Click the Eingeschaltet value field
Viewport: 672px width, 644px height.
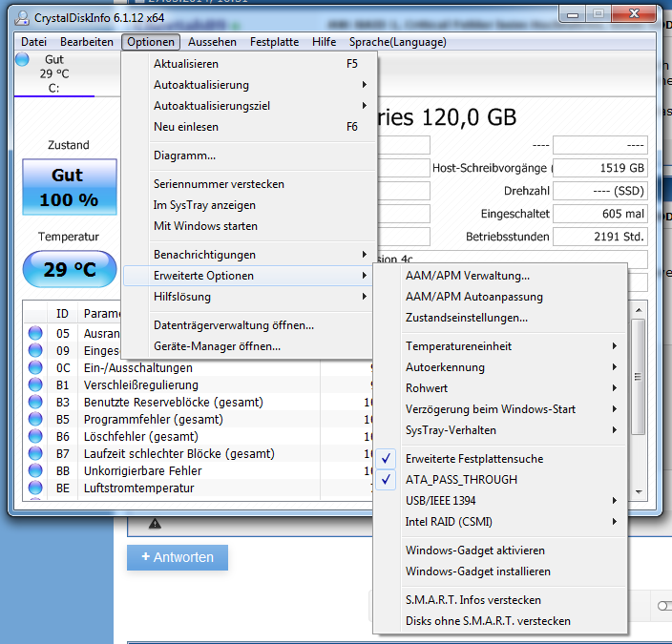600,214
